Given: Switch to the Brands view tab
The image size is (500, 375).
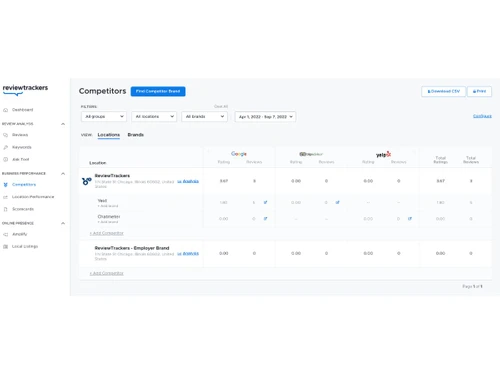Looking at the screenshot, I should click(136, 135).
